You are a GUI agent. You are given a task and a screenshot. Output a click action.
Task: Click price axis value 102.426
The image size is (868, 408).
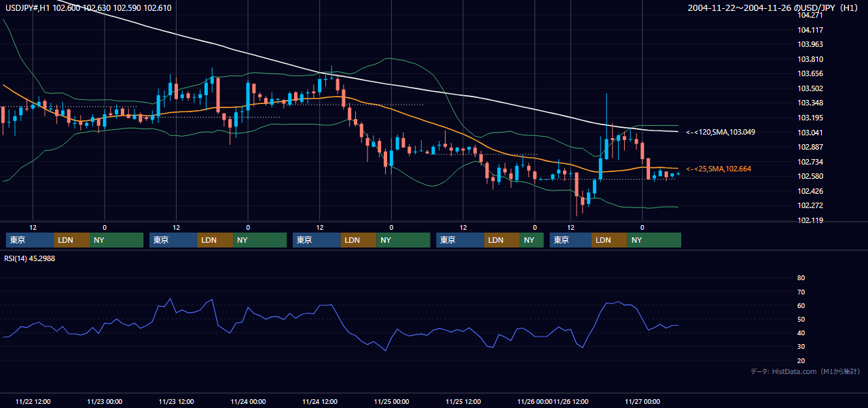coord(810,191)
